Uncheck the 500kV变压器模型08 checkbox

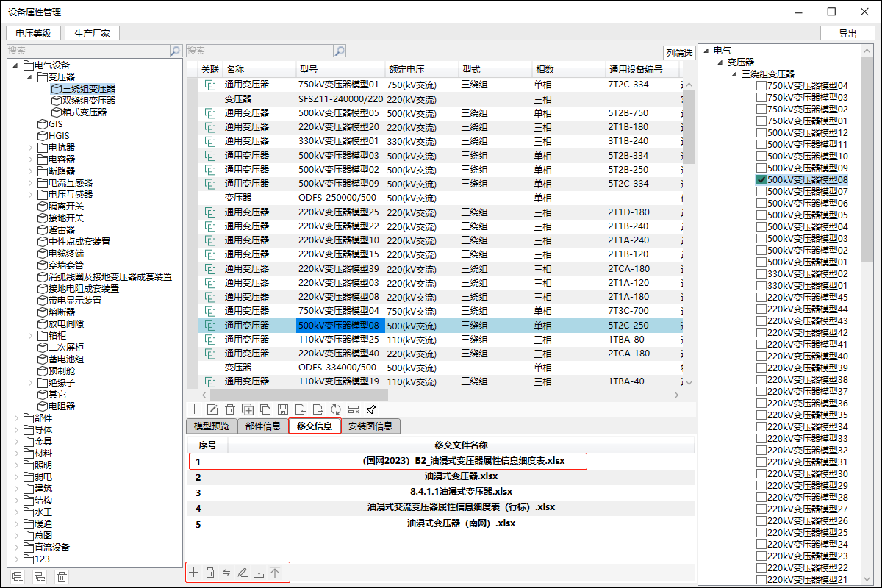[x=761, y=180]
